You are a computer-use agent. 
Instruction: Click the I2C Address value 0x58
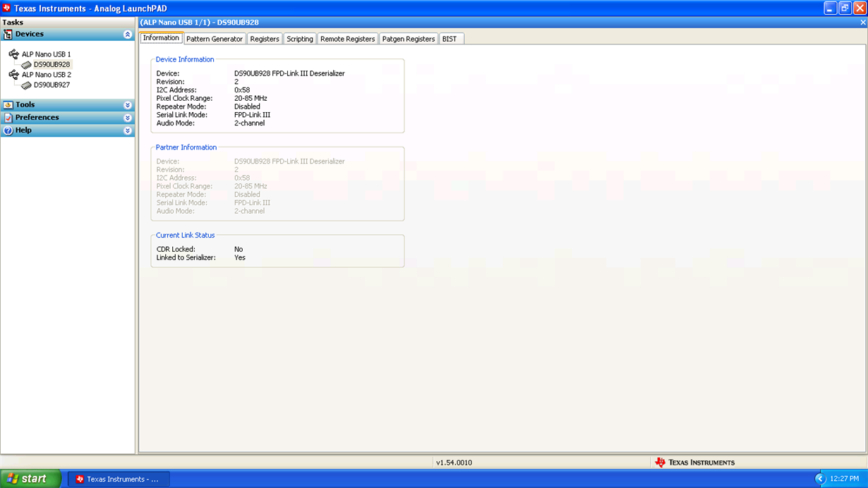click(242, 90)
